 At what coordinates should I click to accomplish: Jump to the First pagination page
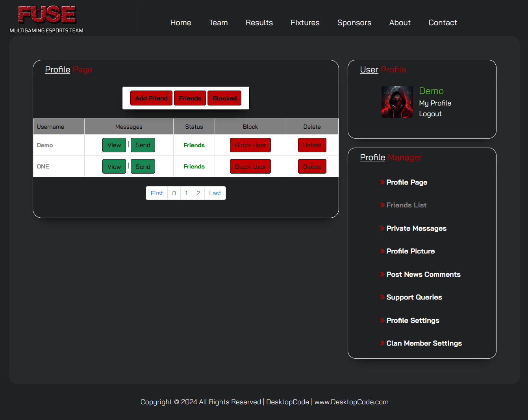pos(157,193)
